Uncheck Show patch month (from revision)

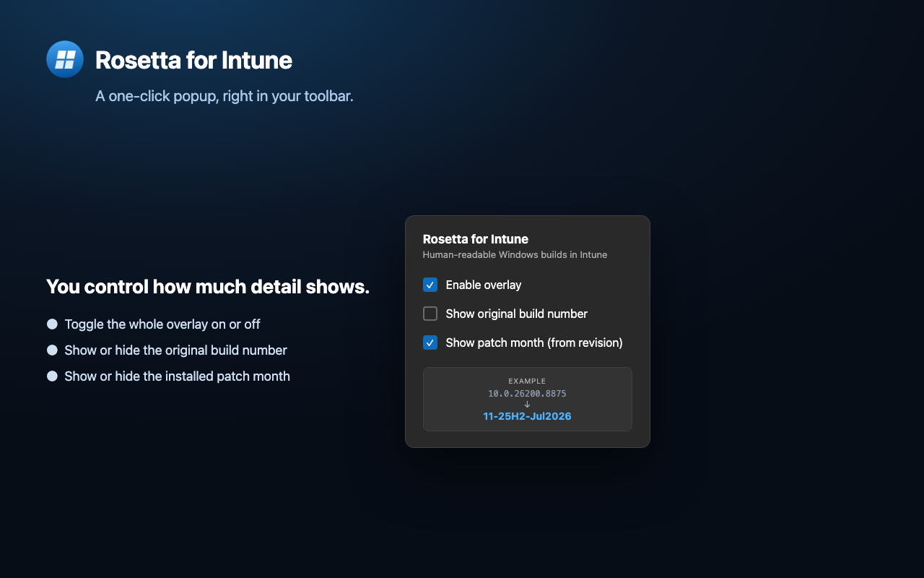click(430, 342)
